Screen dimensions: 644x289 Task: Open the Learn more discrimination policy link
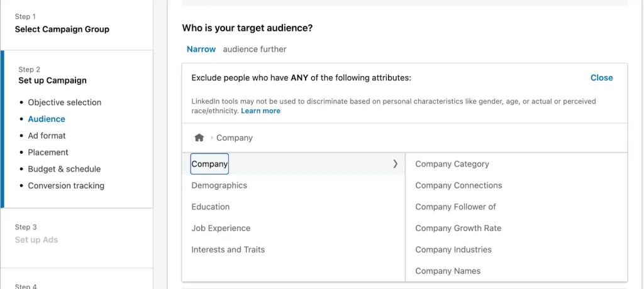[260, 111]
